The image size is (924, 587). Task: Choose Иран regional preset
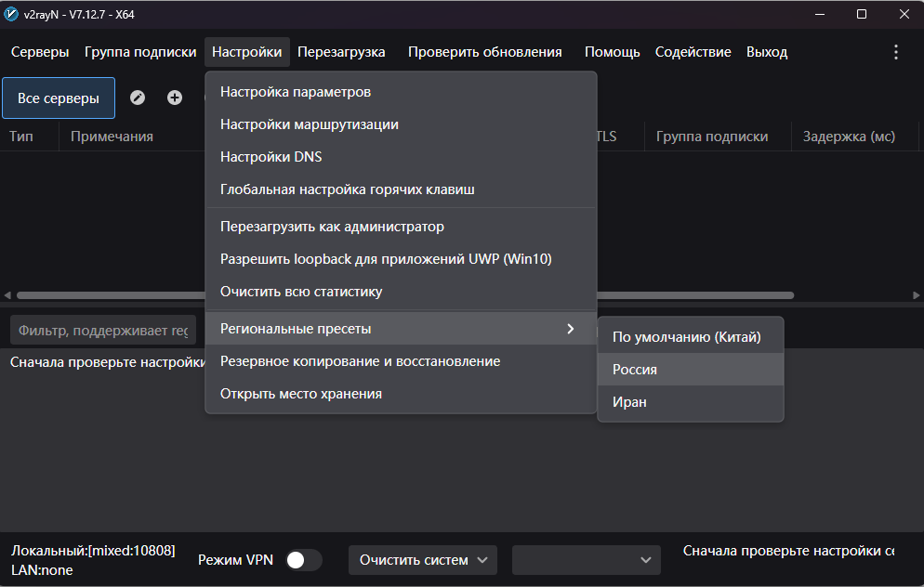(x=691, y=401)
